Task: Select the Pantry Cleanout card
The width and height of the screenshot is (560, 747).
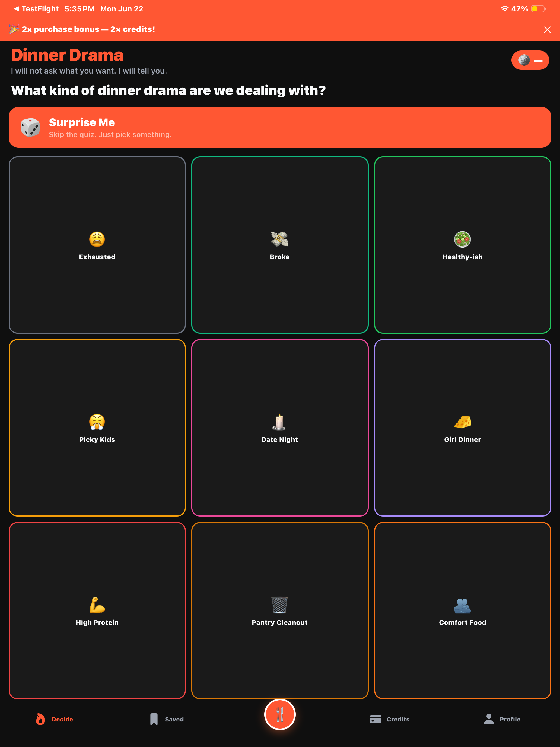Action: [280, 610]
